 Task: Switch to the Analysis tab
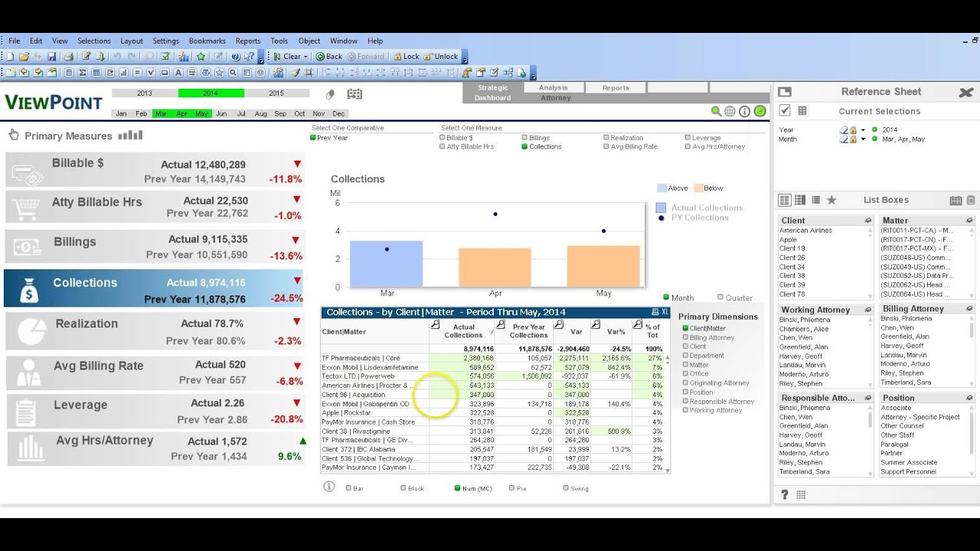(554, 88)
